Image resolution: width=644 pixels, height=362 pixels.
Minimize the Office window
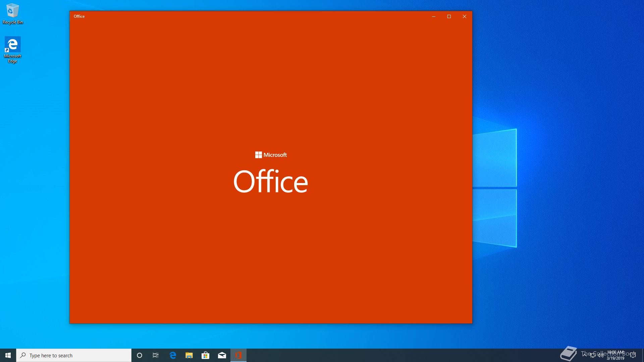click(434, 16)
